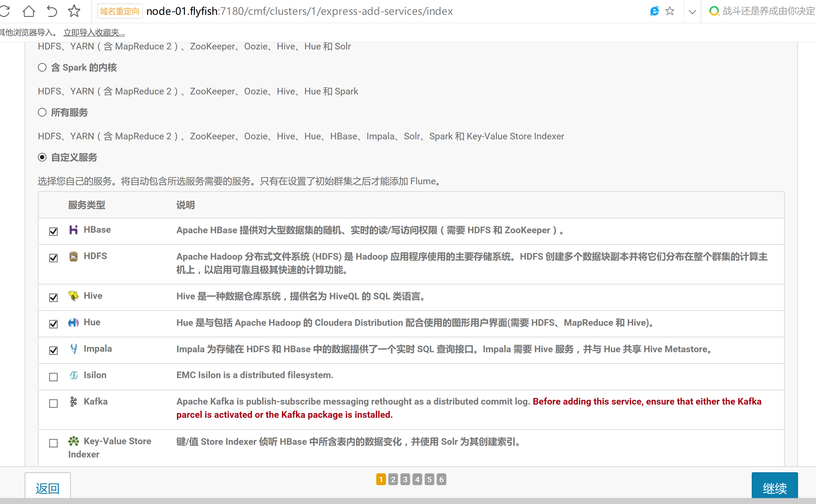Click the HBase service icon
The height and width of the screenshot is (504, 816).
pos(73,230)
